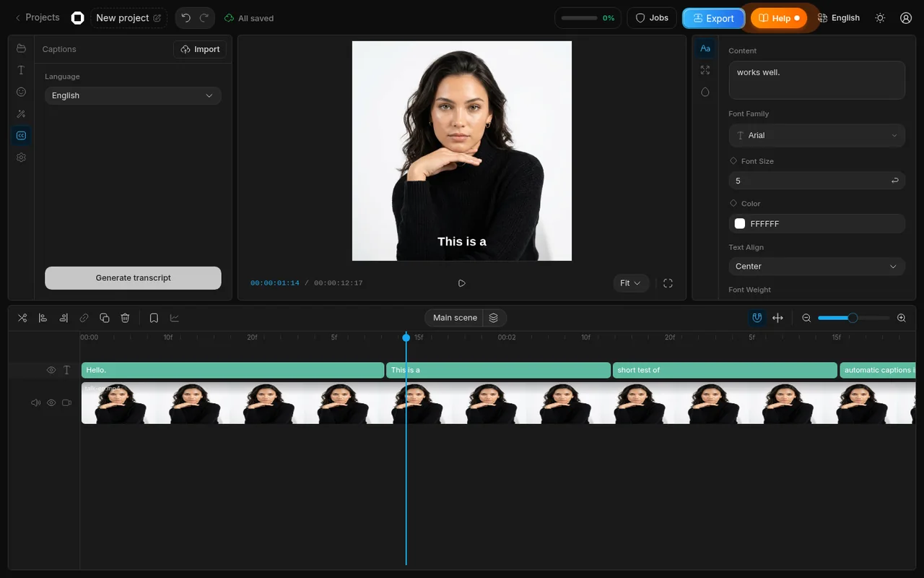Enter fullscreen preview

668,283
